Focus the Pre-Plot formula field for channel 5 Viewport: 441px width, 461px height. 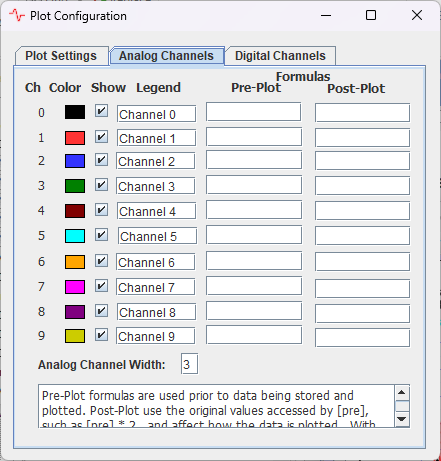click(254, 235)
